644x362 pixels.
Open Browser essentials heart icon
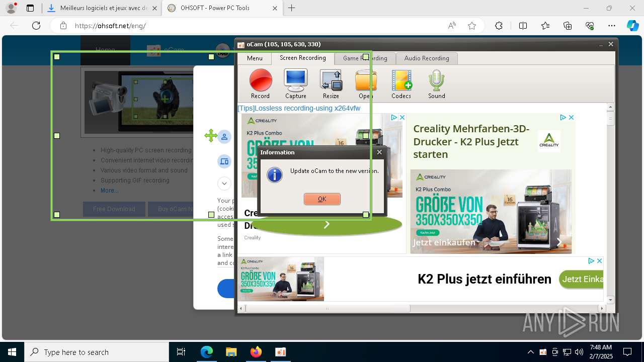(590, 26)
